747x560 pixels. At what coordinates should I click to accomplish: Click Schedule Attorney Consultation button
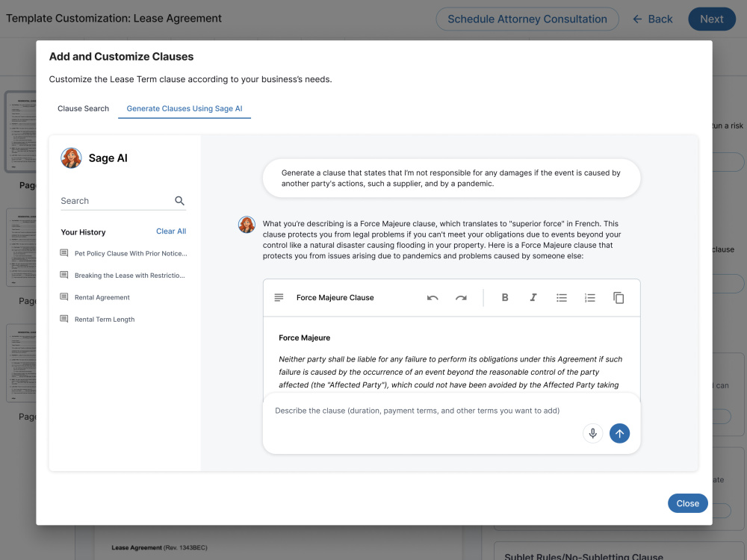click(x=527, y=19)
